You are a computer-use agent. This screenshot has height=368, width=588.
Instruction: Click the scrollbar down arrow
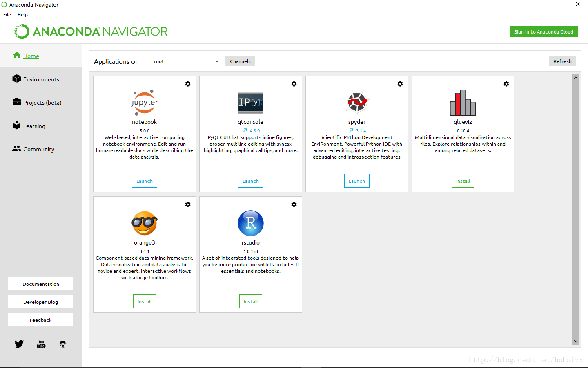coord(576,341)
